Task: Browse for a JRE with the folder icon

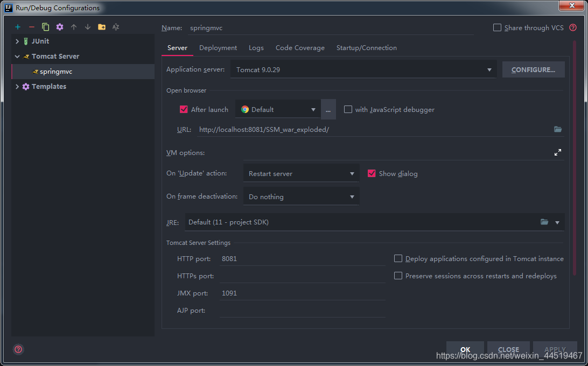Action: click(544, 222)
